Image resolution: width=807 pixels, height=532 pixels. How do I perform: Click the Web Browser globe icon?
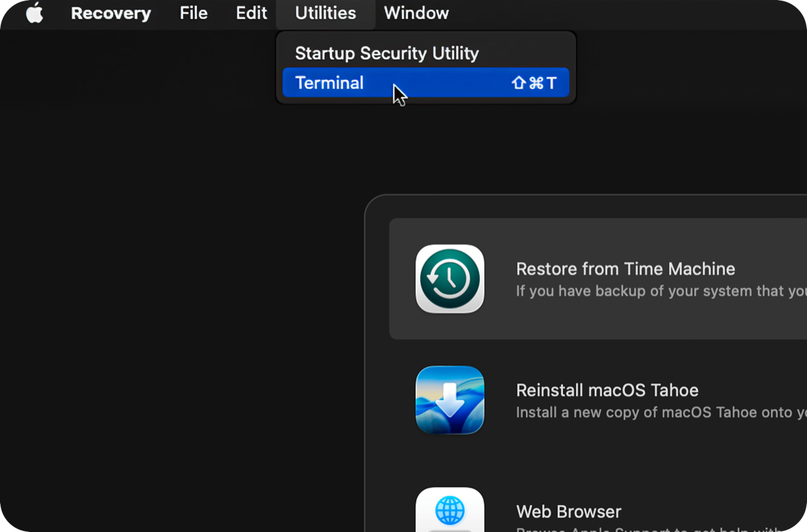(x=450, y=509)
